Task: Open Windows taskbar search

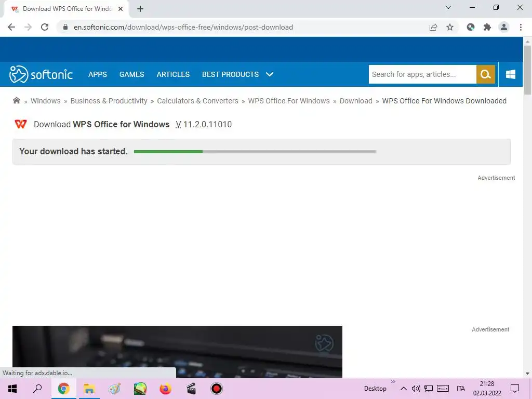Action: (37, 389)
